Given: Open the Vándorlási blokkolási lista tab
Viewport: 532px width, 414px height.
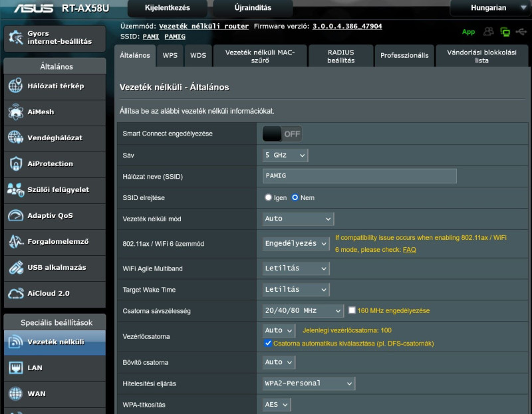Looking at the screenshot, I should point(481,56).
